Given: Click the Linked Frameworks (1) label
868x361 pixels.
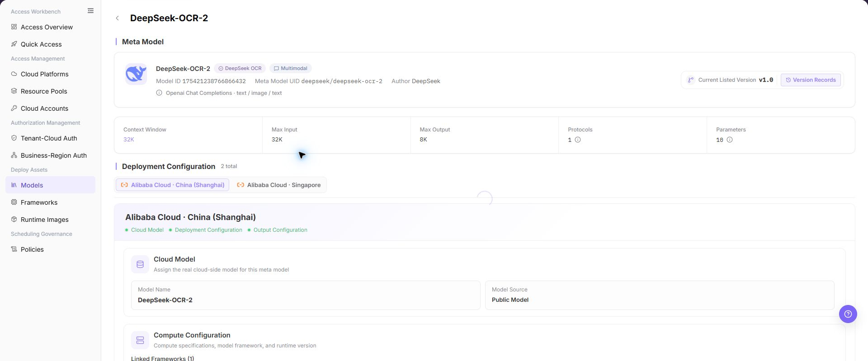Looking at the screenshot, I should (163, 359).
